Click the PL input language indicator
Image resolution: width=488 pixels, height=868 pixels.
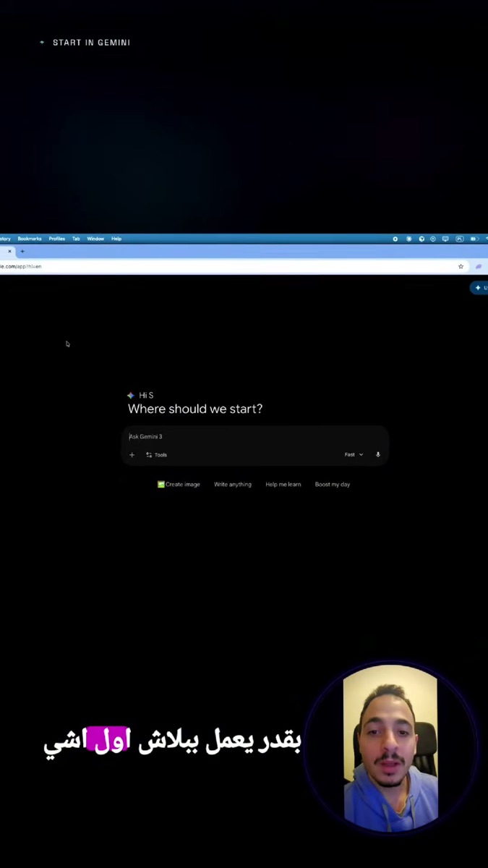459,239
